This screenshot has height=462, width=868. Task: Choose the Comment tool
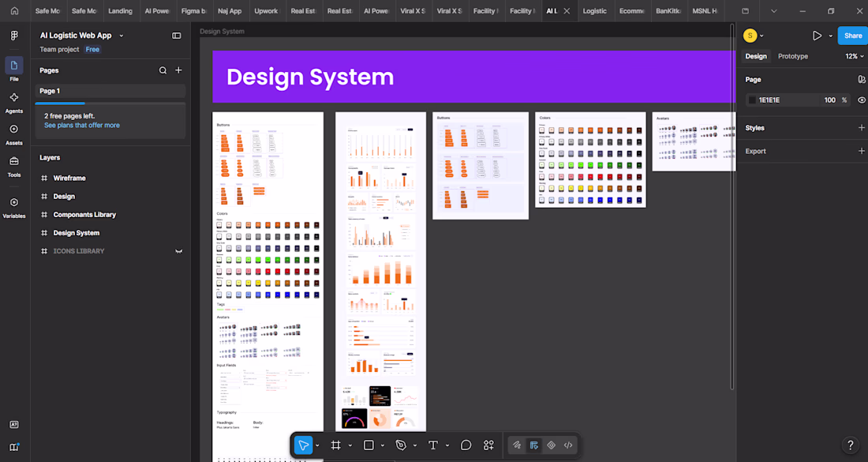click(466, 445)
